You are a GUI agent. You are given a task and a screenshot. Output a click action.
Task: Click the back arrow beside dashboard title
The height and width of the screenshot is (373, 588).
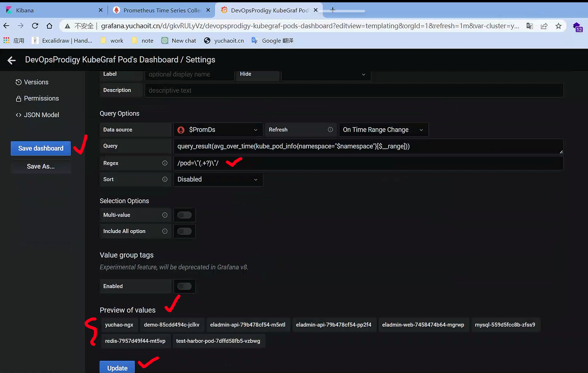[12, 60]
